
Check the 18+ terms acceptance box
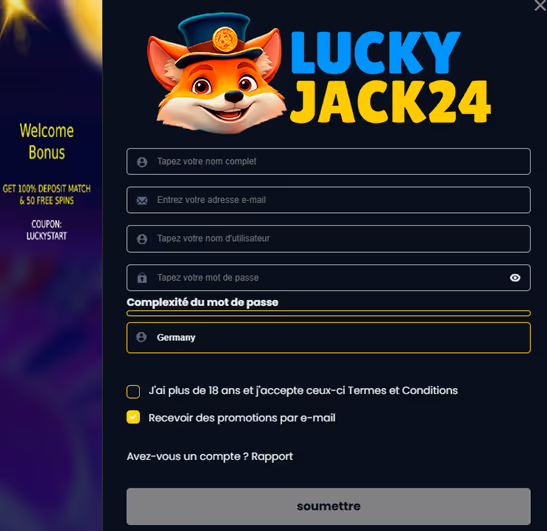click(133, 391)
